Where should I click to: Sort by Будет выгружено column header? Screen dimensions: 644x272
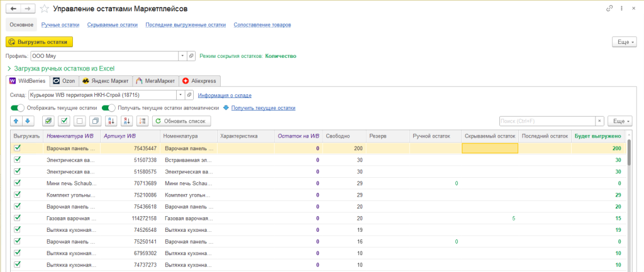click(x=598, y=136)
